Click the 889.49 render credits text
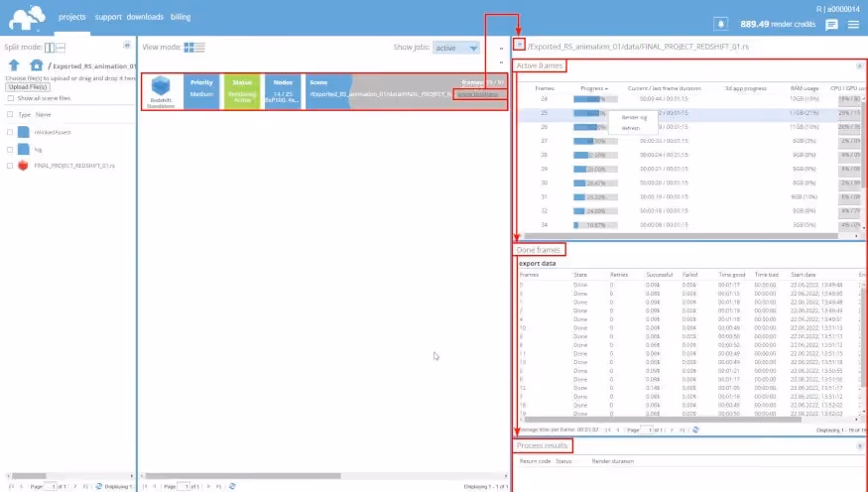The width and height of the screenshot is (868, 492). pos(778,25)
